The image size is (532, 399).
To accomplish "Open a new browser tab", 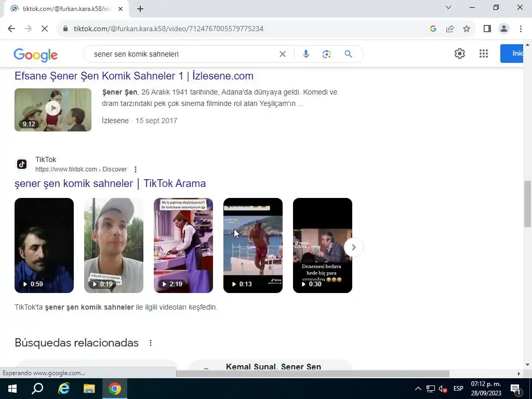I will pyautogui.click(x=140, y=9).
